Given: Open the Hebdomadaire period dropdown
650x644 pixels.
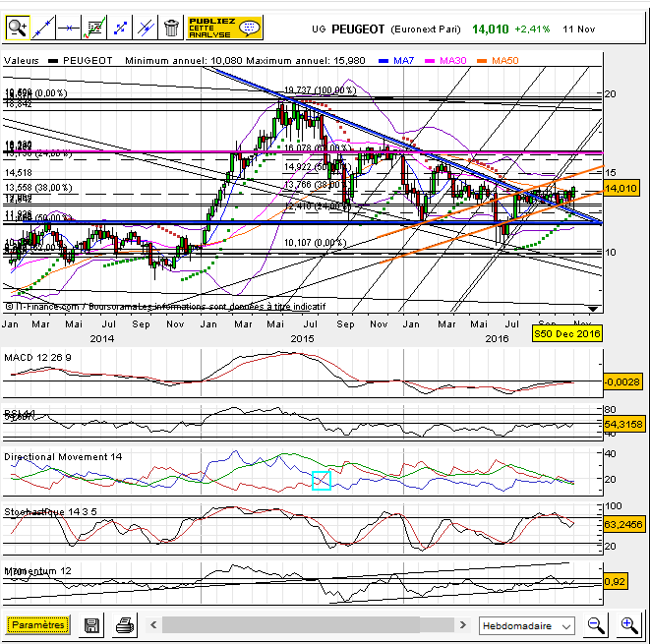Looking at the screenshot, I should [526, 625].
